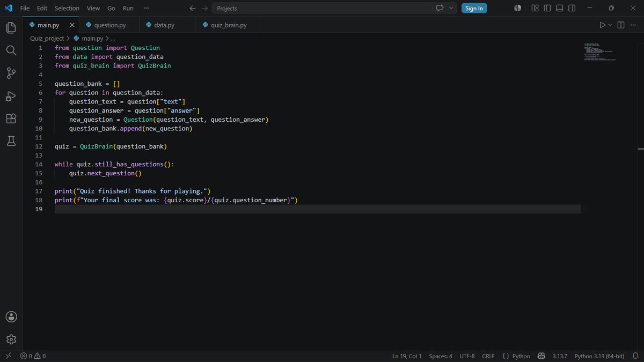Switch to the question.py tab
This screenshot has height=362, width=644.
pyautogui.click(x=109, y=25)
